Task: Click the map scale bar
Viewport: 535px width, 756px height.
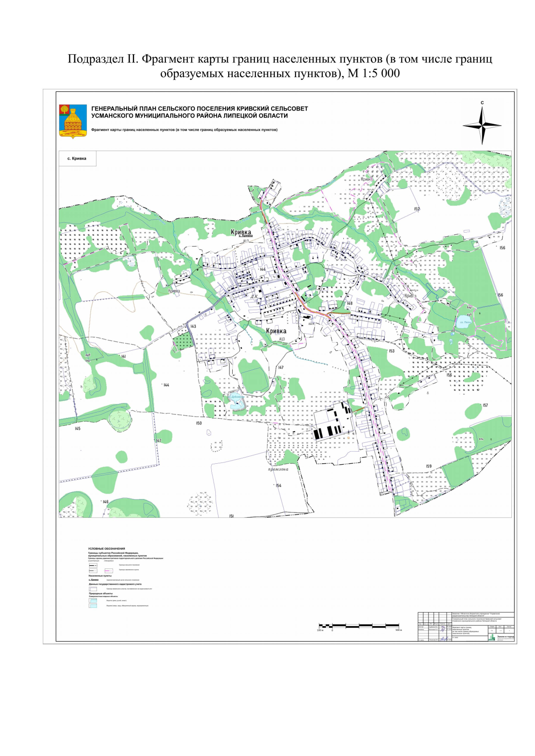Action: [x=359, y=626]
